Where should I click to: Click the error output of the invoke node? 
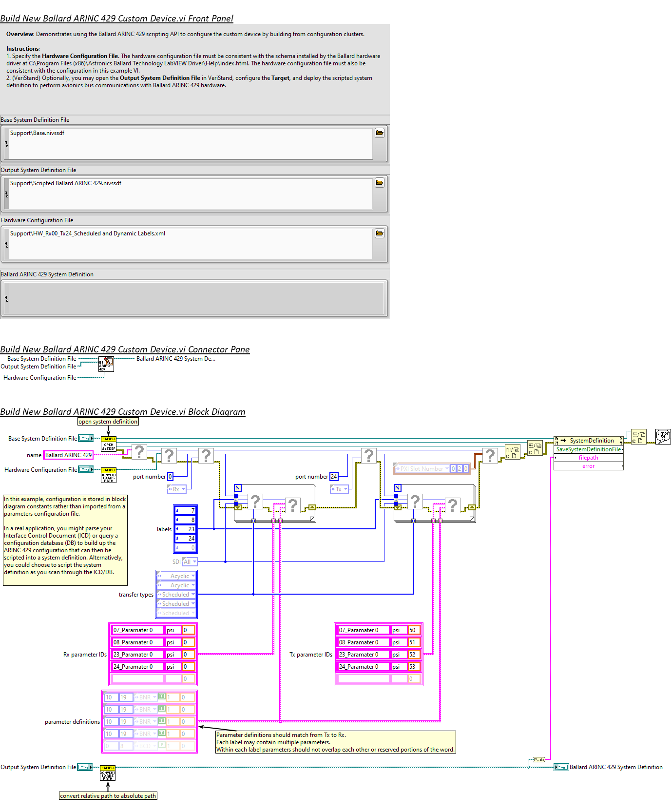[589, 466]
